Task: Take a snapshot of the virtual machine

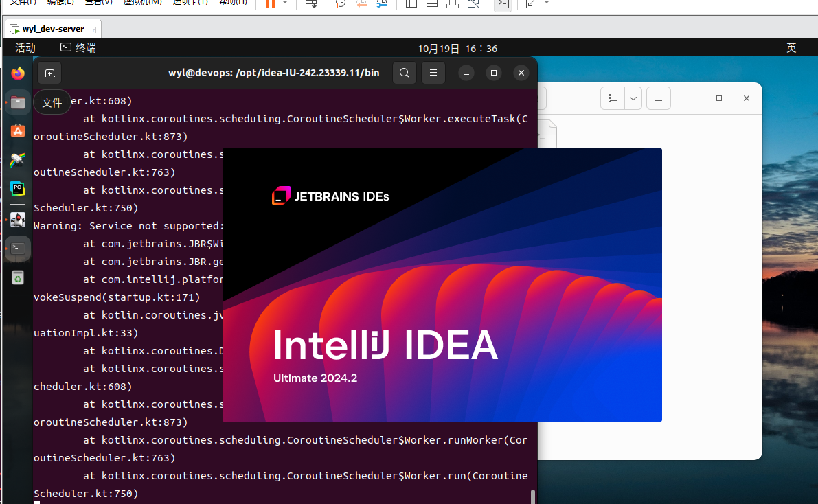Action: coord(339,4)
